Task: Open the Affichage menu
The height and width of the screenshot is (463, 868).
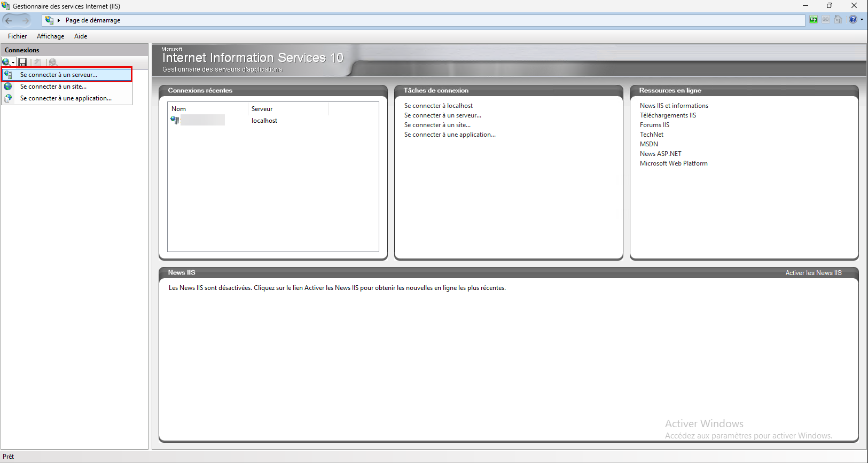Action: click(x=50, y=36)
